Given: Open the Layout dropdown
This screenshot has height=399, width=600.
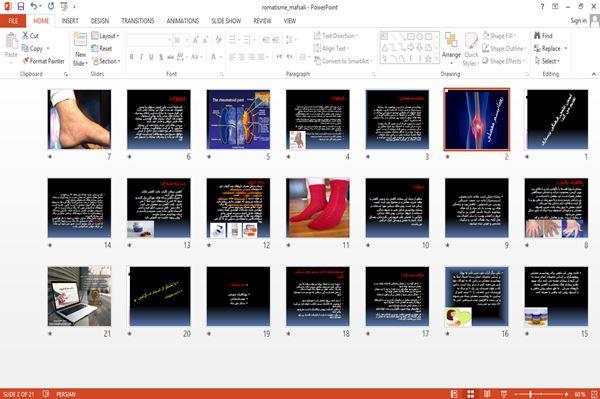Looking at the screenshot, I should (106, 36).
